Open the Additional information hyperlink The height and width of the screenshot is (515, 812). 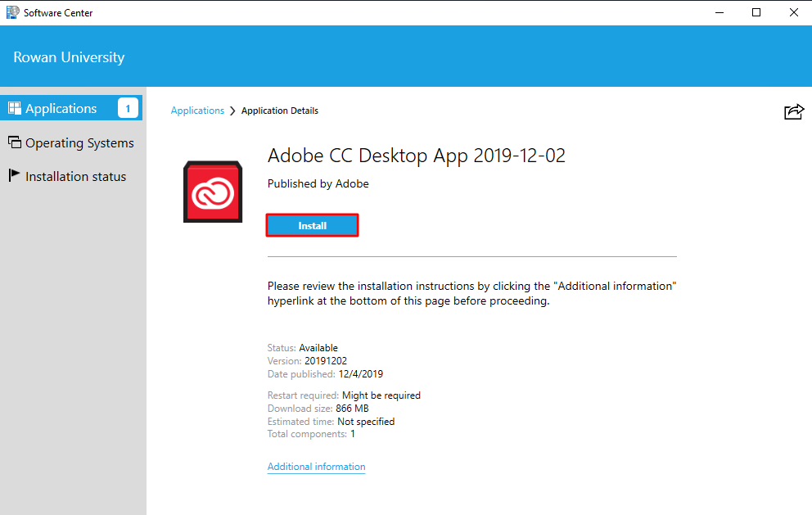316,467
